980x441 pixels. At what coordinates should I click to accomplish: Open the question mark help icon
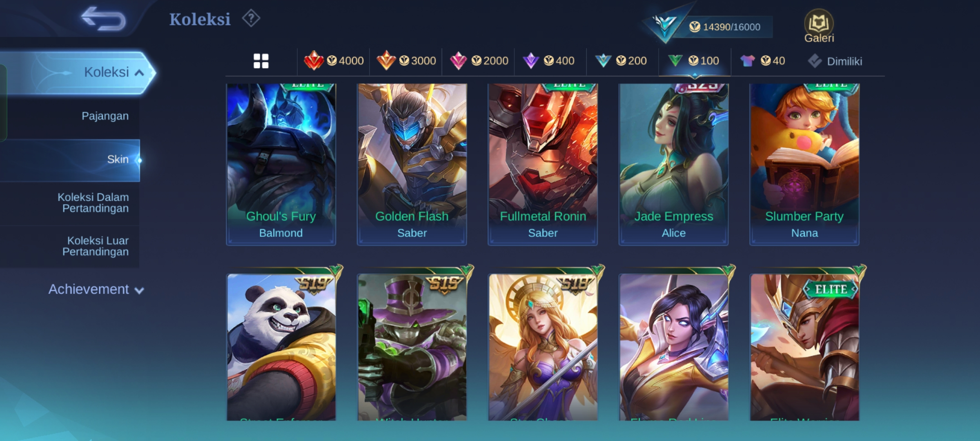(x=251, y=18)
